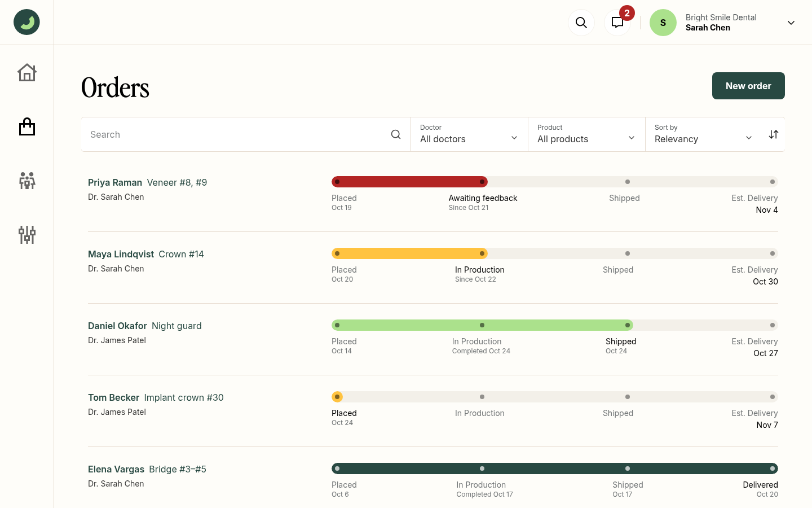
Task: Click 'Implant crown #30' product text
Action: coord(184,397)
